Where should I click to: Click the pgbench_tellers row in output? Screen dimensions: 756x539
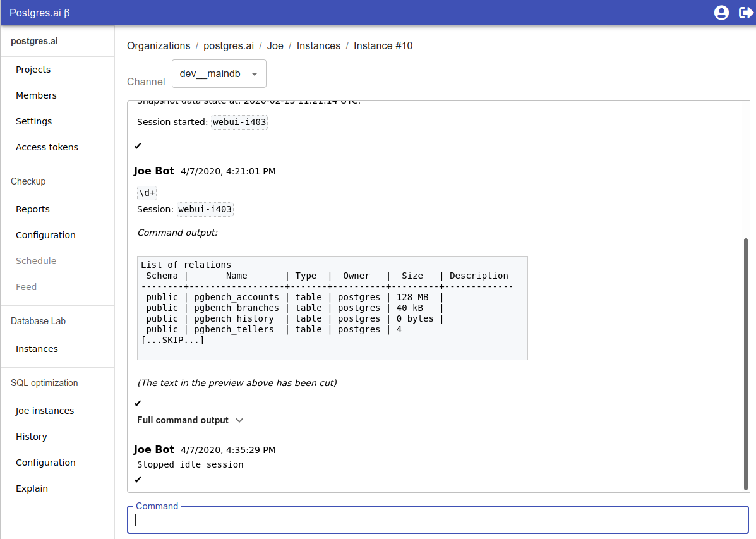click(274, 330)
